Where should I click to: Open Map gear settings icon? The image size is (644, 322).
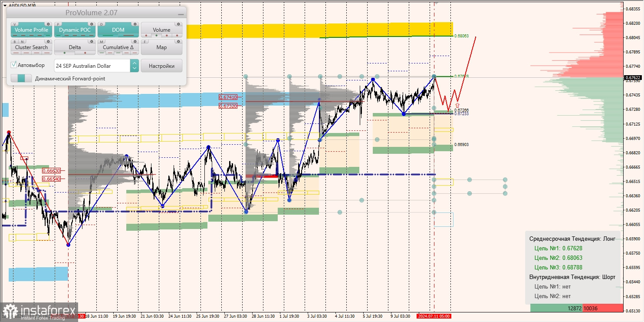178,41
